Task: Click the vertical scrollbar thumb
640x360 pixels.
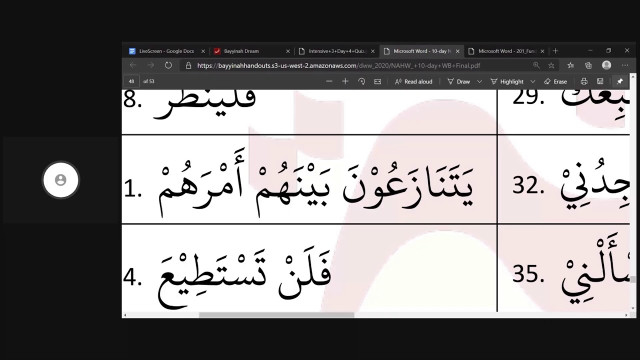Action: (x=633, y=280)
